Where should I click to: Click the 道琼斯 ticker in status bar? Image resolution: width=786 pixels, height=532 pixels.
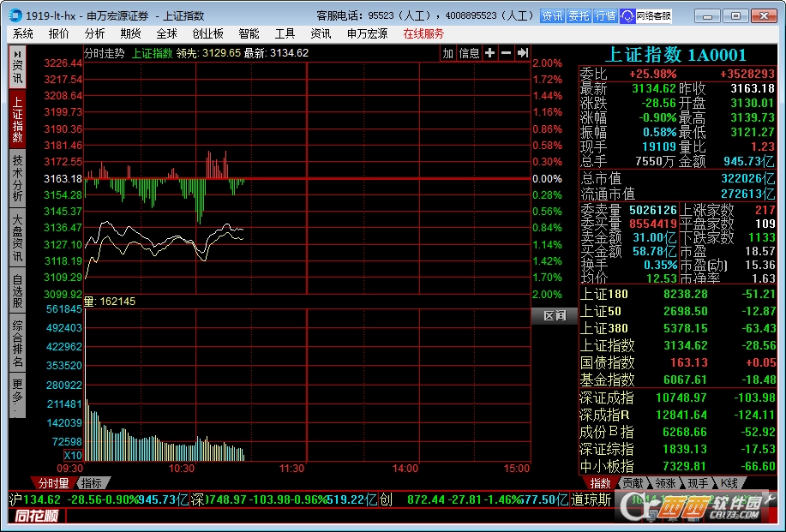tap(591, 499)
